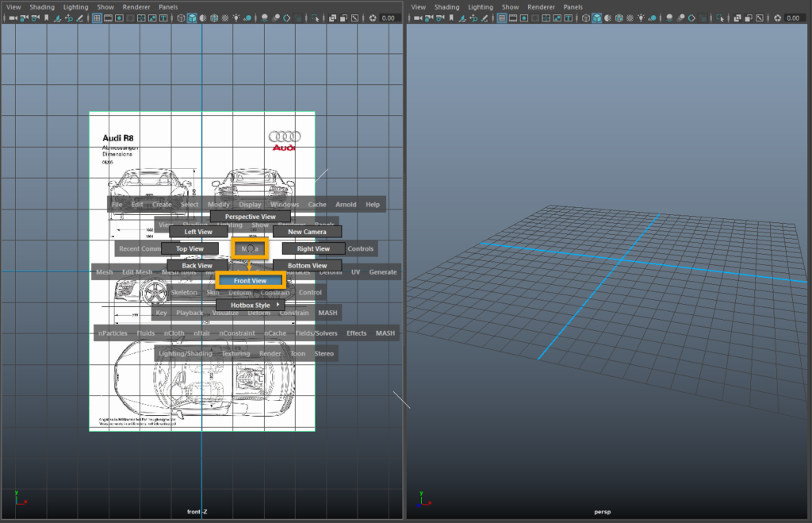812x523 pixels.
Task: Open Shading menu in front-Z panel
Action: point(42,6)
